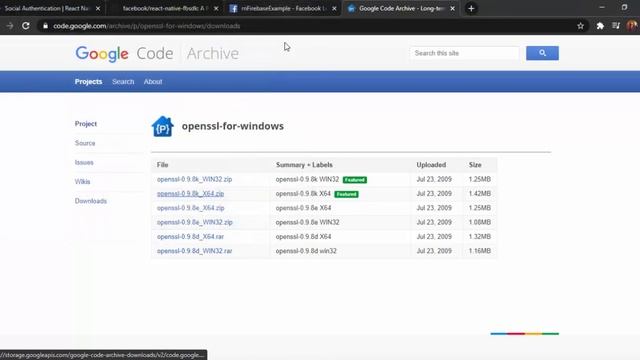Download openssl-0.9.8e_X64.zip
Image resolution: width=640 pixels, height=360 pixels.
(191, 208)
